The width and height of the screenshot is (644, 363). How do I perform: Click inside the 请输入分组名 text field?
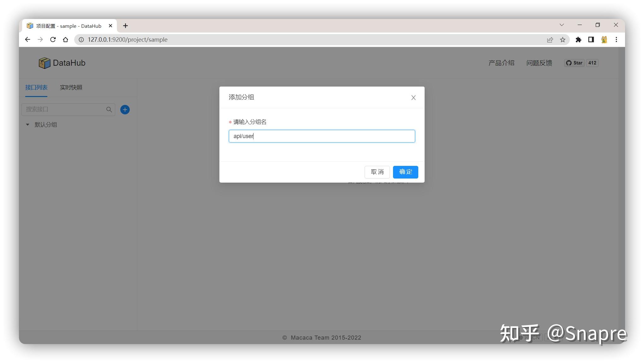tap(321, 136)
